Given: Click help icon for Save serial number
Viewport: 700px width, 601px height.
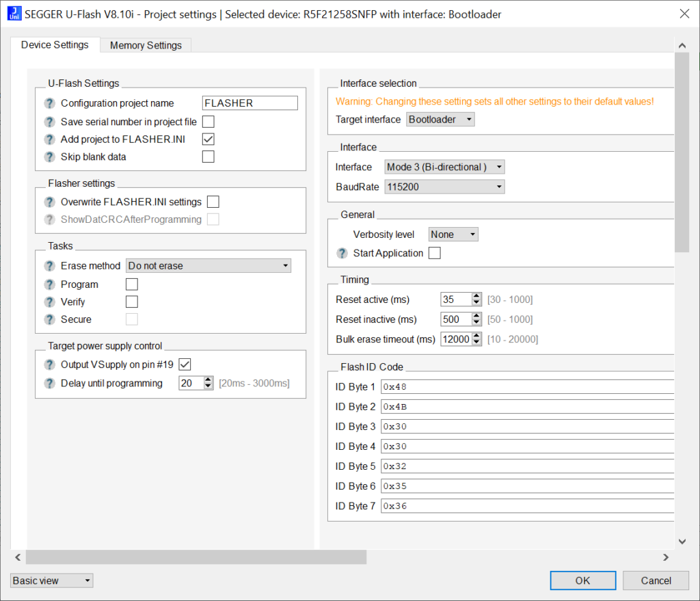Looking at the screenshot, I should point(49,122).
